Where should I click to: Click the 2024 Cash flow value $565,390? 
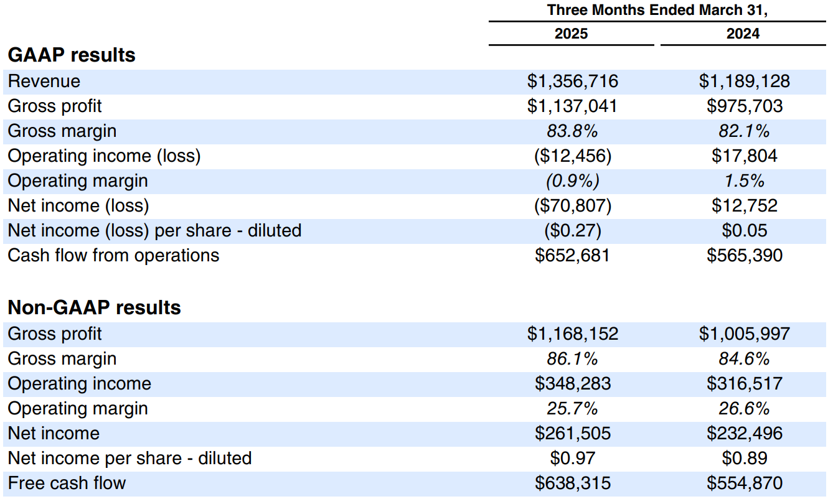(745, 256)
